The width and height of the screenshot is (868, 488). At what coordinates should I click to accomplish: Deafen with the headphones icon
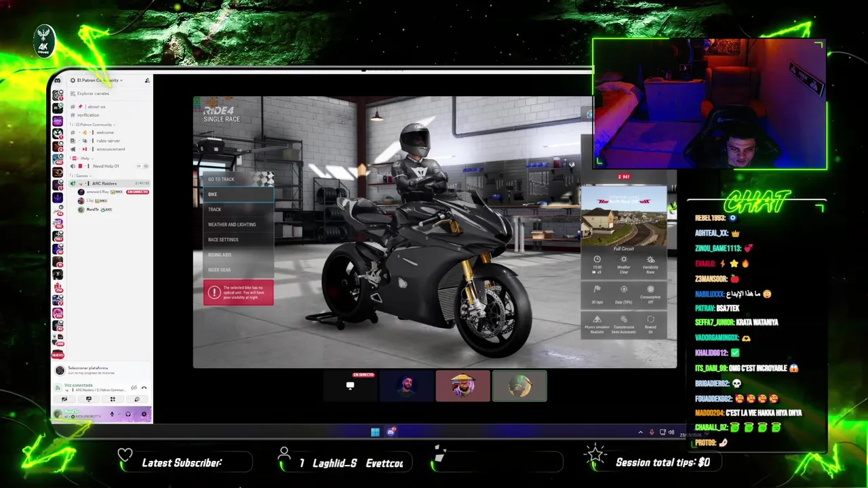coord(127,414)
